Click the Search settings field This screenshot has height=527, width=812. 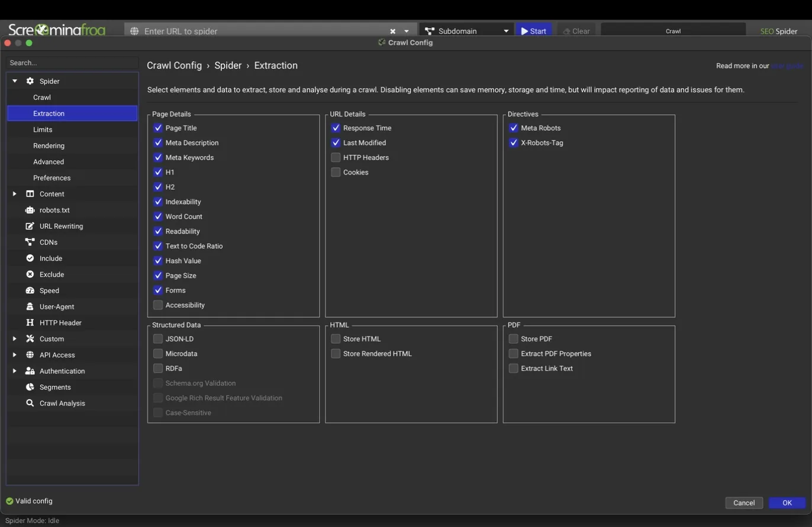click(72, 63)
